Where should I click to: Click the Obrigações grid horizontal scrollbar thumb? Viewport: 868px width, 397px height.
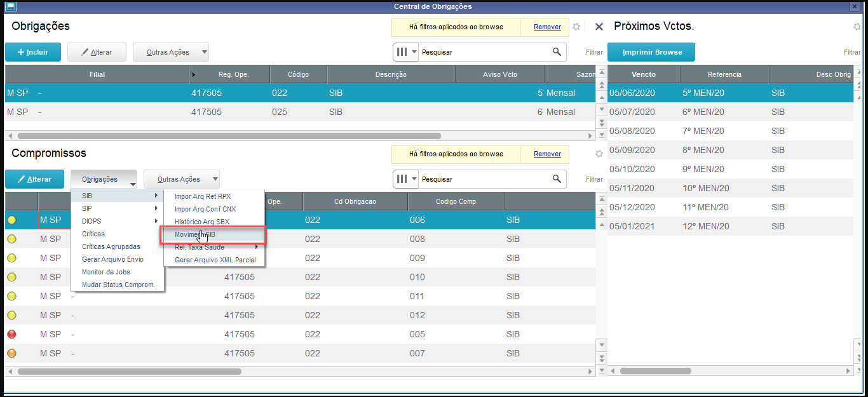pos(229,135)
